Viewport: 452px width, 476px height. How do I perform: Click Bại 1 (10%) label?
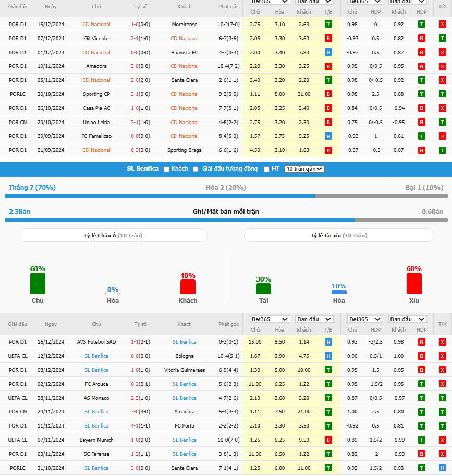click(424, 188)
